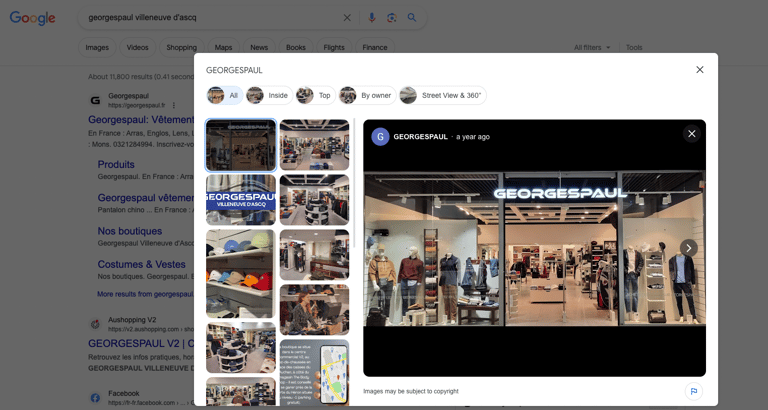Click the thumbnail list scrollbar

[x=354, y=183]
